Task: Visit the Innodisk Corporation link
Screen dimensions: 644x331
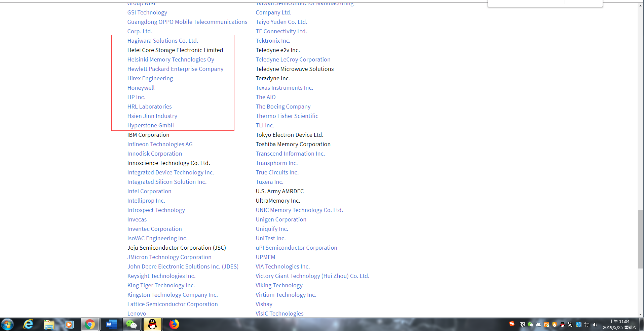Action: (x=154, y=154)
